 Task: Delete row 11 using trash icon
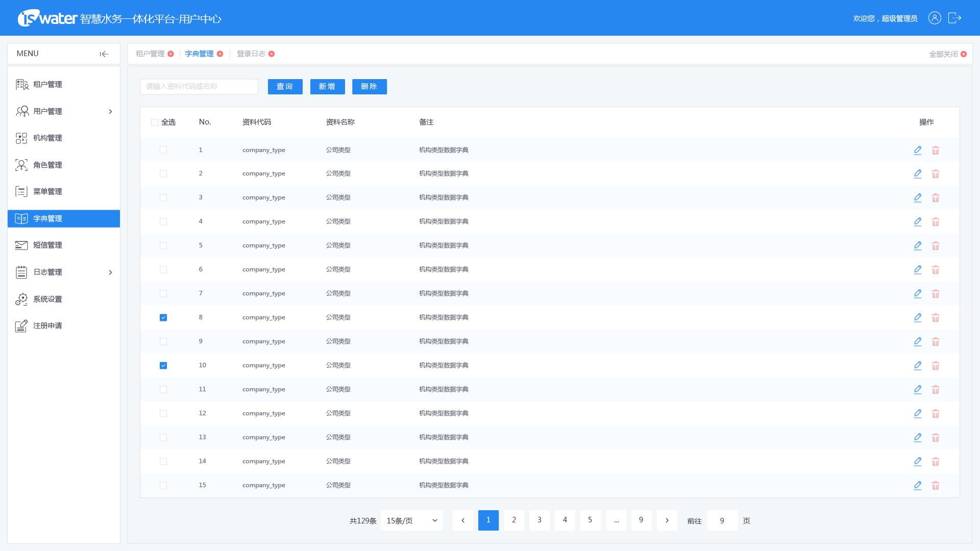936,390
